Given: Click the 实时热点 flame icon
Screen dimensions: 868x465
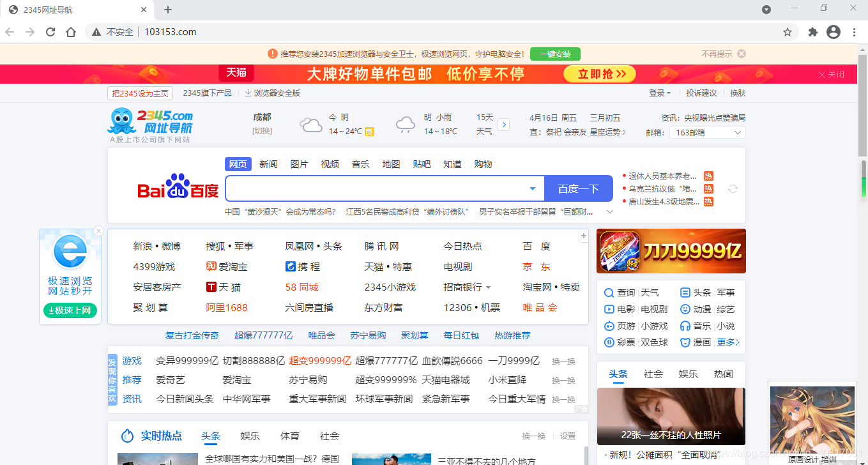Looking at the screenshot, I should pyautogui.click(x=128, y=436).
